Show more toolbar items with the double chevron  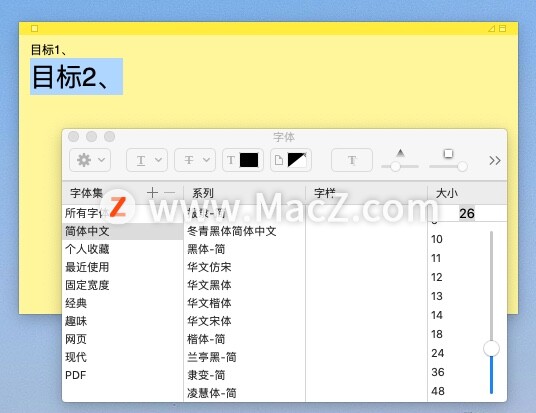tap(495, 160)
